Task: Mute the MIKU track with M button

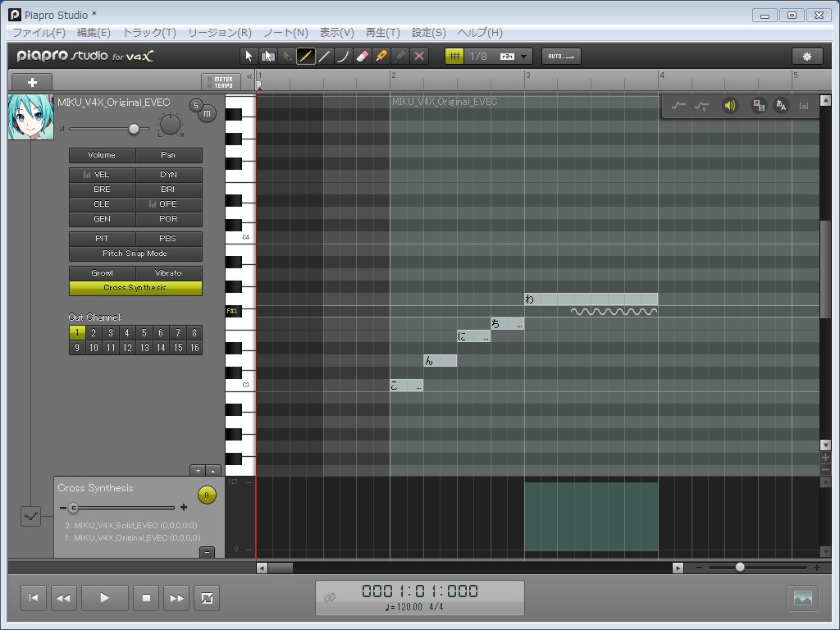Action: (208, 113)
